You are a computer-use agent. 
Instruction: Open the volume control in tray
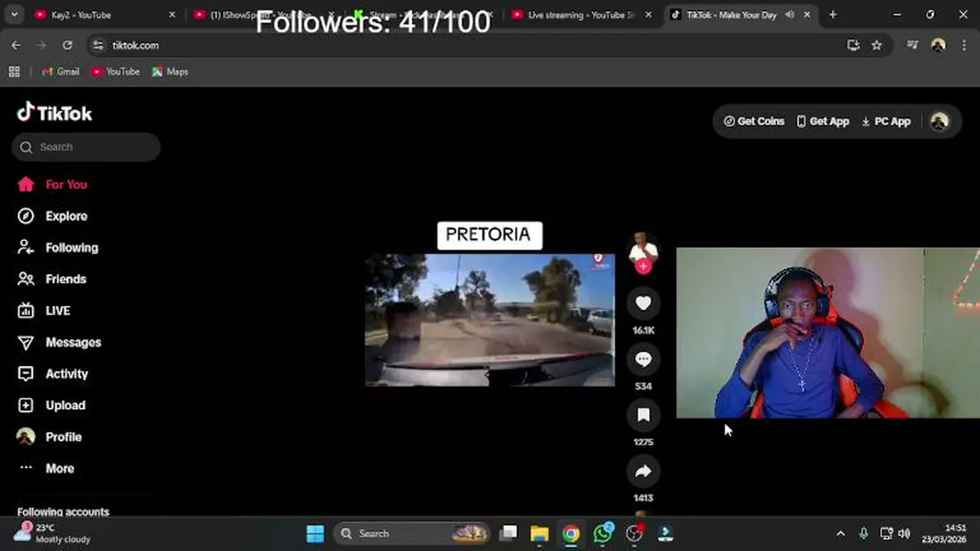904,533
